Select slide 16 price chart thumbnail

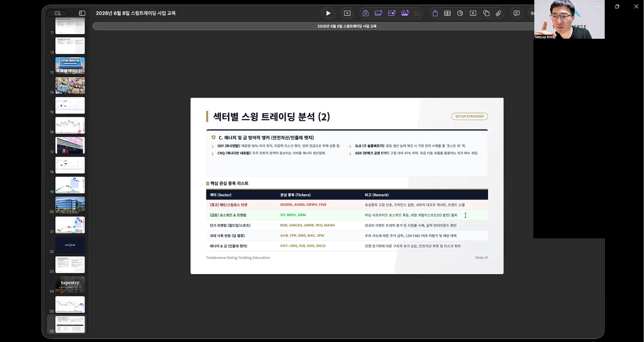tap(70, 125)
